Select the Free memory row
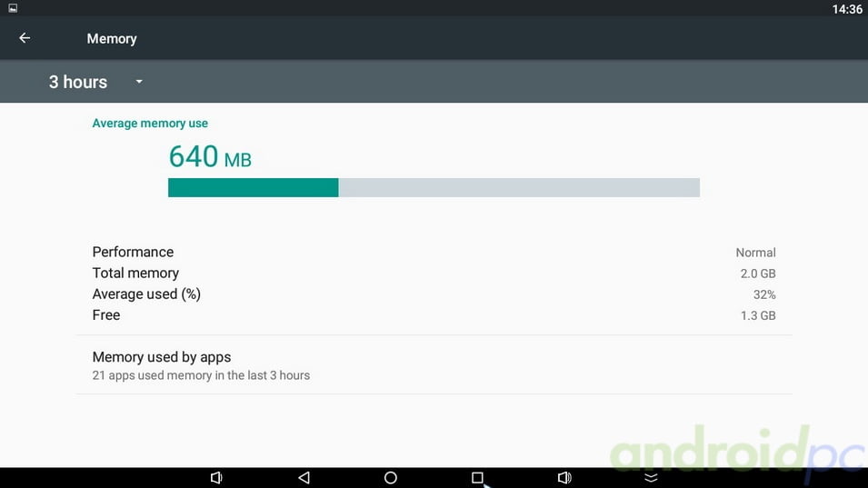This screenshot has height=488, width=868. click(434, 315)
